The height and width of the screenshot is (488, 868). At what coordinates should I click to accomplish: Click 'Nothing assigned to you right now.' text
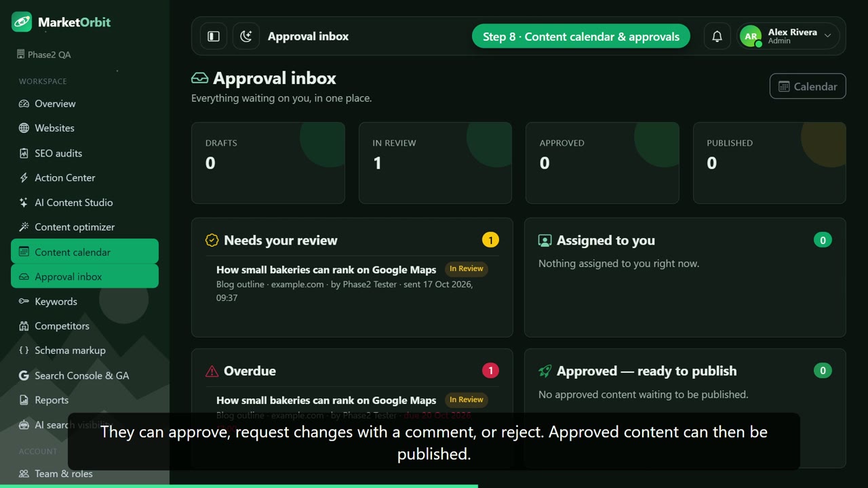click(x=618, y=264)
